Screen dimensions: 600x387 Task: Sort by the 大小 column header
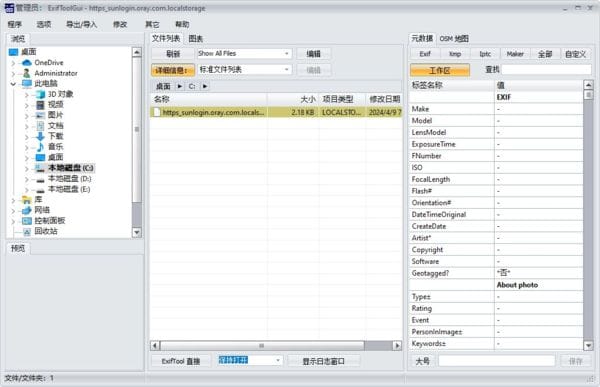(293, 99)
